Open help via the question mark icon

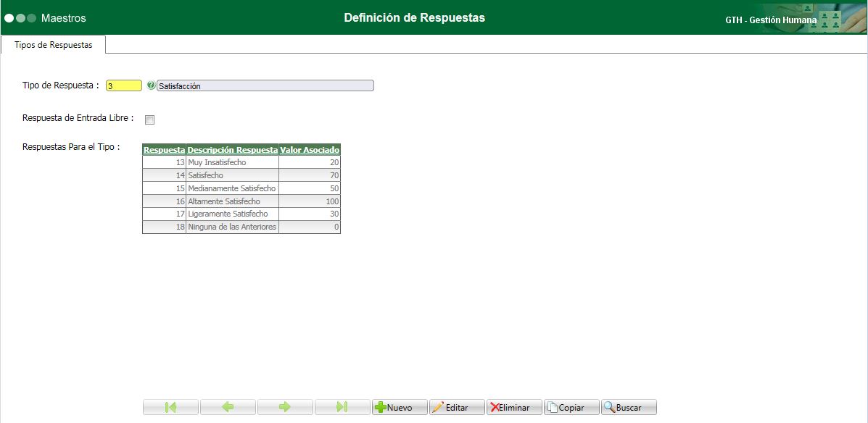(149, 85)
